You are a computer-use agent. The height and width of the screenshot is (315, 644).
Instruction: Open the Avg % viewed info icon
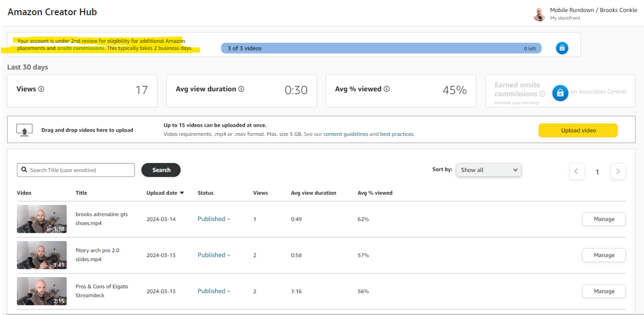coord(387,89)
